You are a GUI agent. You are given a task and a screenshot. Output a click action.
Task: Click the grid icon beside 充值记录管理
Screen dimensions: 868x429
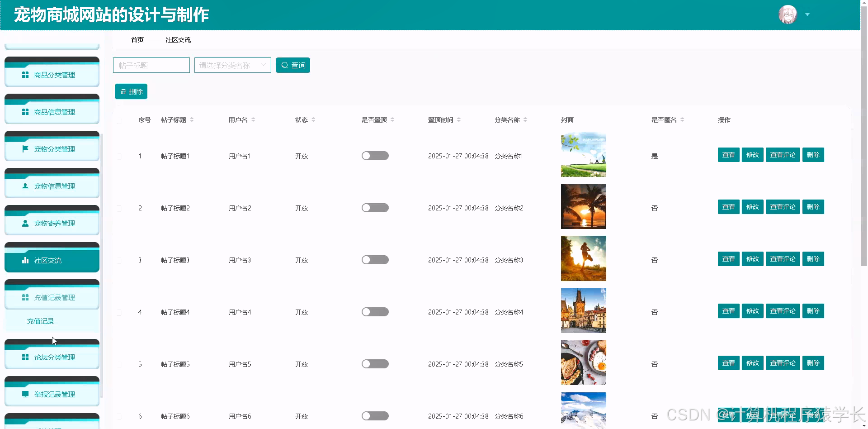(x=25, y=297)
